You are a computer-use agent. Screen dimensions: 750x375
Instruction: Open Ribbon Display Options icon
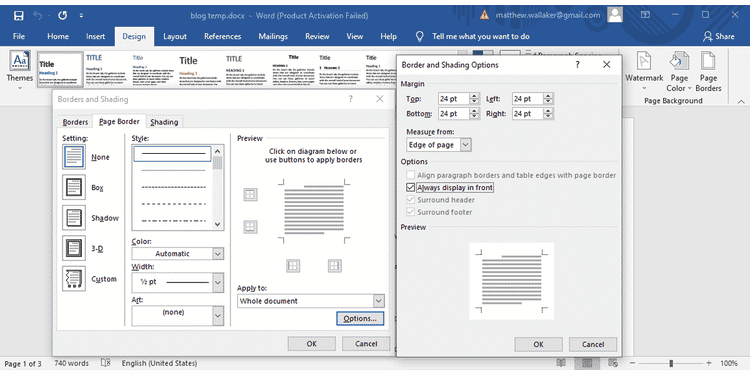tap(645, 15)
